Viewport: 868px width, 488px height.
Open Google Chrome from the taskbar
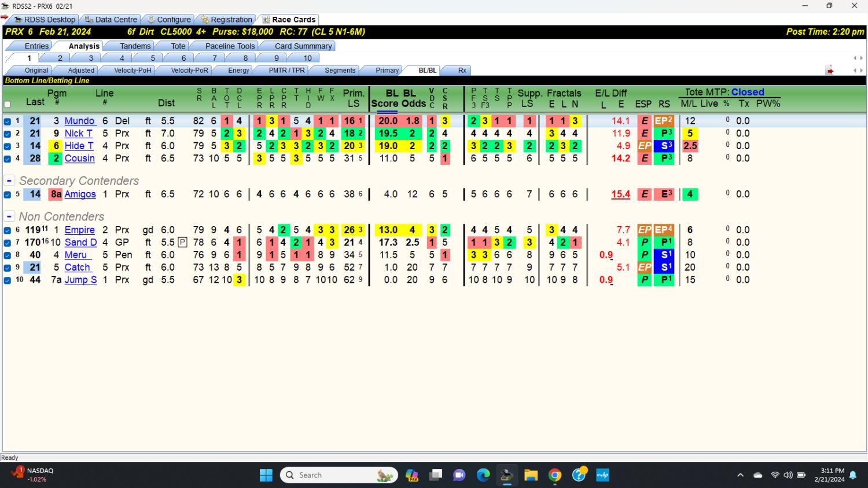click(555, 475)
